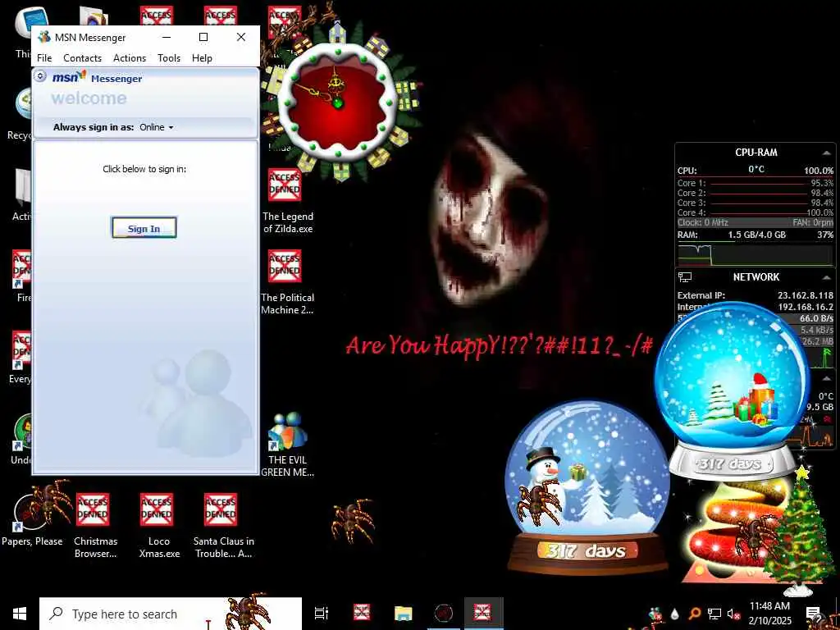
Task: Click the msn butterfly logo in Messenger header
Action: (69, 77)
